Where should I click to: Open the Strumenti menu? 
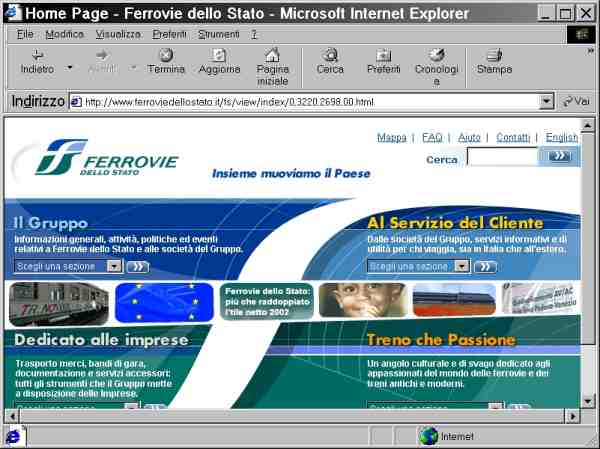(x=218, y=34)
